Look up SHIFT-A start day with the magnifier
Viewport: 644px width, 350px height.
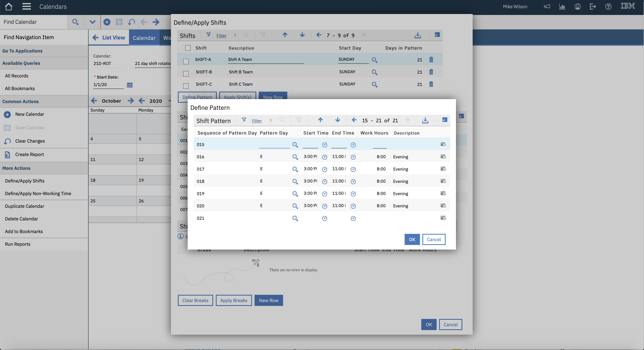[x=374, y=60]
